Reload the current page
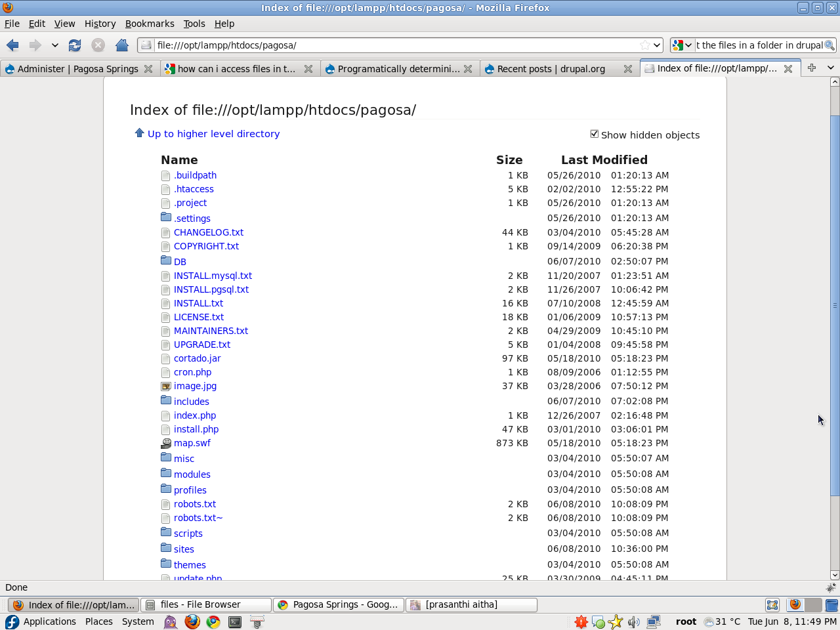This screenshot has height=630, width=840. 74,45
